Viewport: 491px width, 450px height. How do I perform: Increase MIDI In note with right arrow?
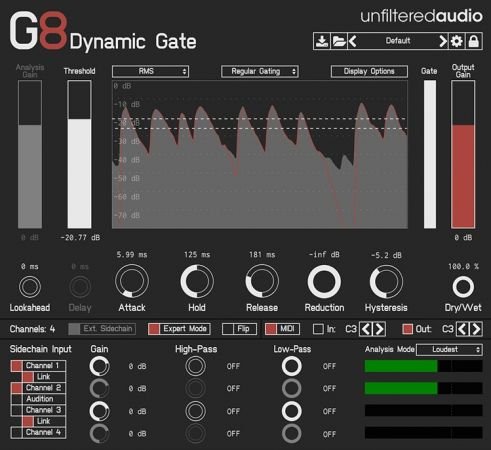(x=379, y=329)
